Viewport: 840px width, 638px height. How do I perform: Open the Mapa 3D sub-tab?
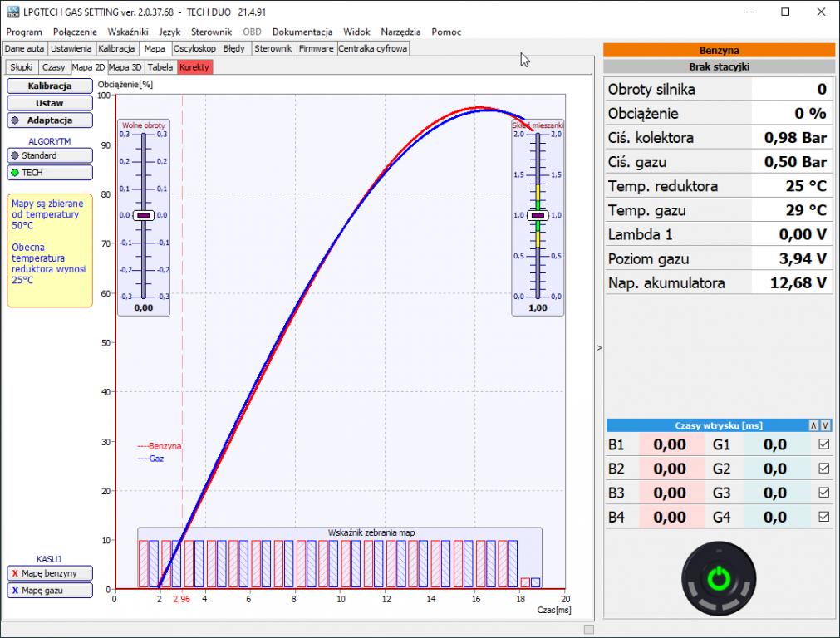(125, 67)
